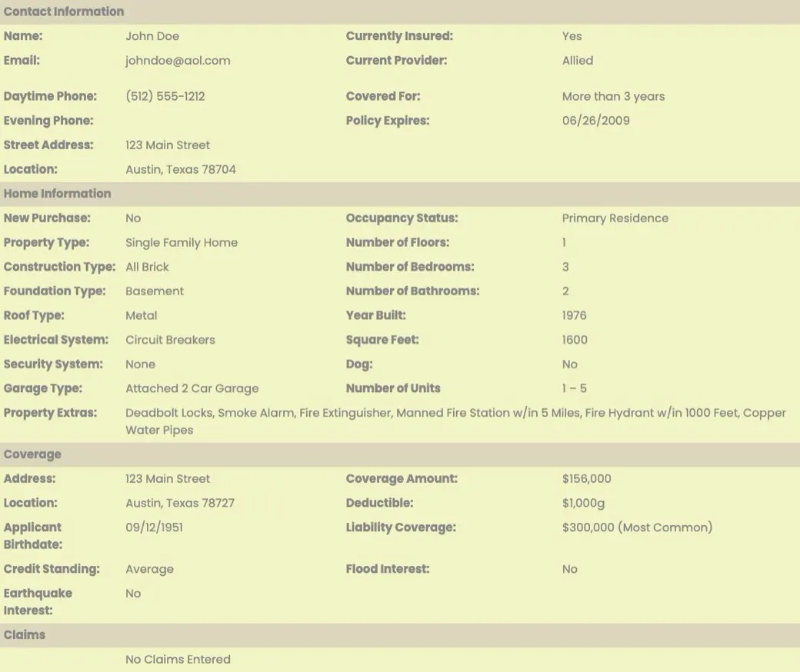
Task: Click the Covered For value More than 3 years
Action: coord(613,96)
